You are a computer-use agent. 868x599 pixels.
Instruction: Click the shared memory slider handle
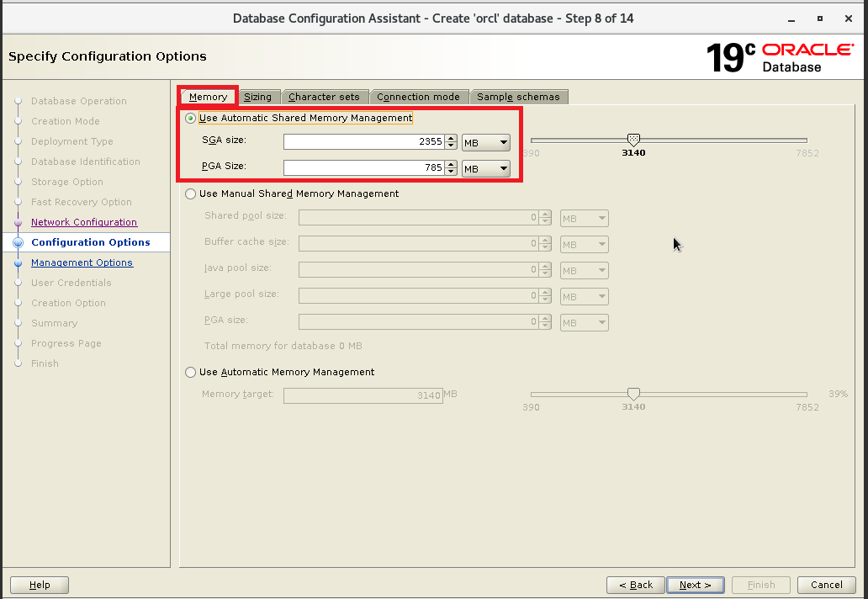[x=633, y=140]
